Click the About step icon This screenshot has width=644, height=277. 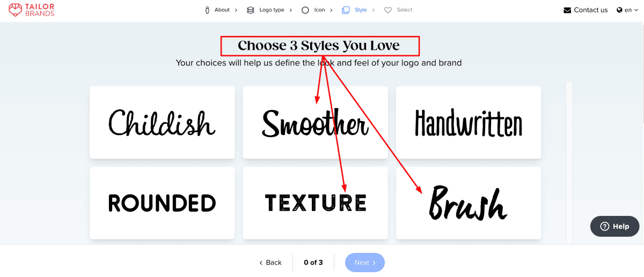pos(207,10)
